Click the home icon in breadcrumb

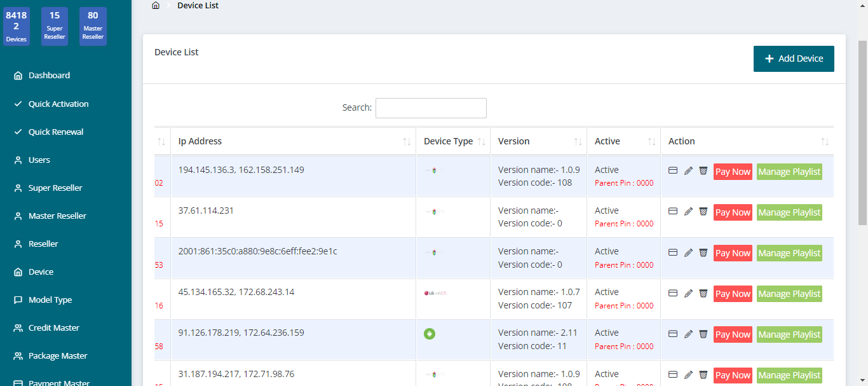(x=156, y=6)
